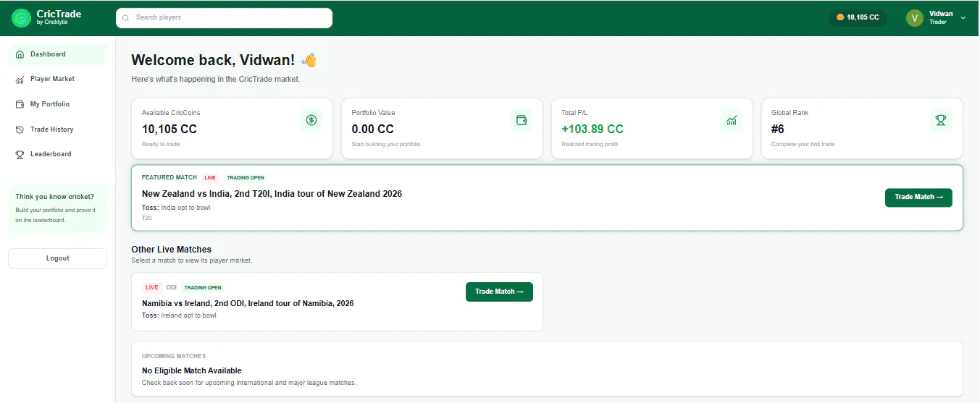
Task: Select the Namibia vs Ireland match title
Action: pos(248,303)
